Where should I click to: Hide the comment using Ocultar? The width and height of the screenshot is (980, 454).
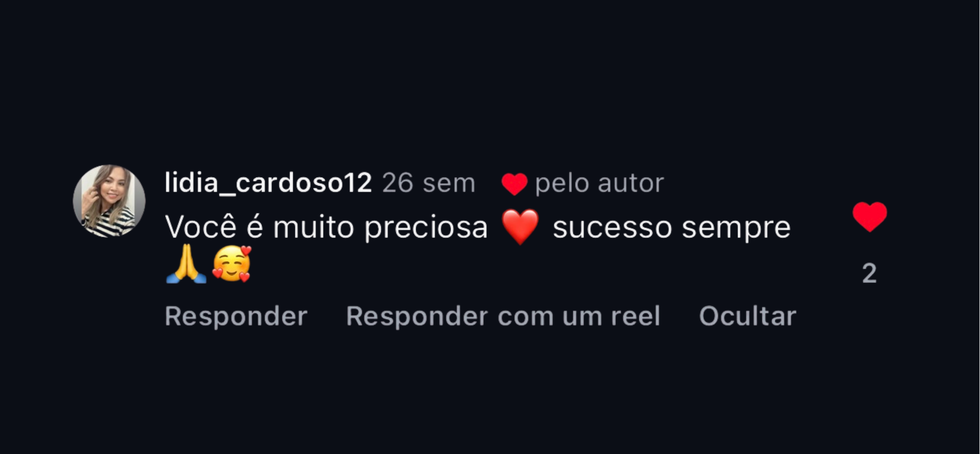point(748,316)
